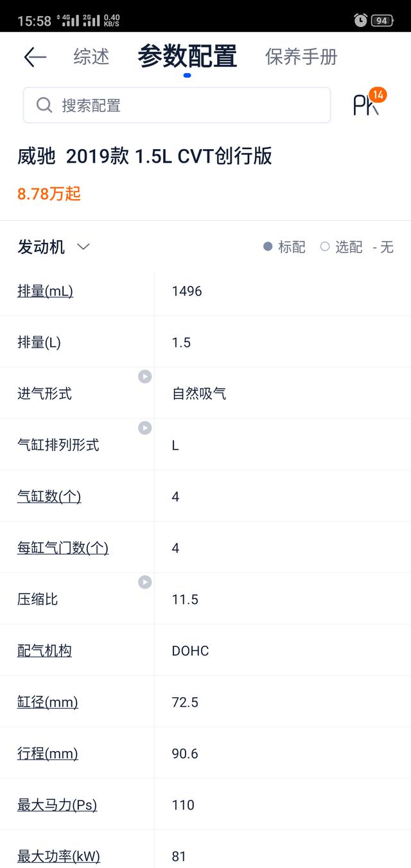Expand the 发动机 section dropdown

53,247
